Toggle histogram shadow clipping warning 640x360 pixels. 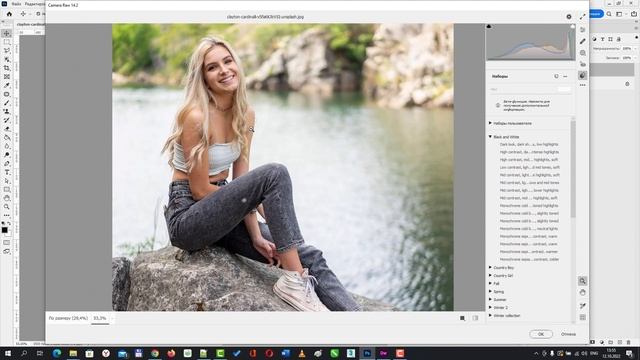click(x=489, y=27)
